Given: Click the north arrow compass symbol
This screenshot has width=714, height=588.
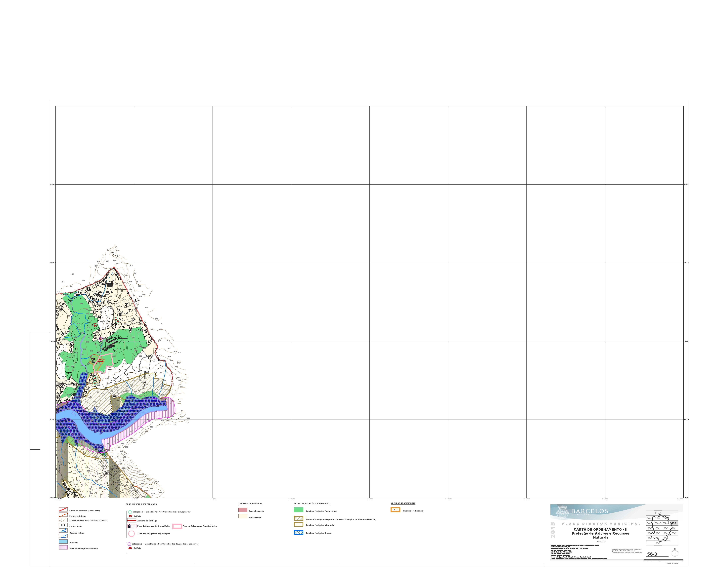Looking at the screenshot, I should pos(675,553).
